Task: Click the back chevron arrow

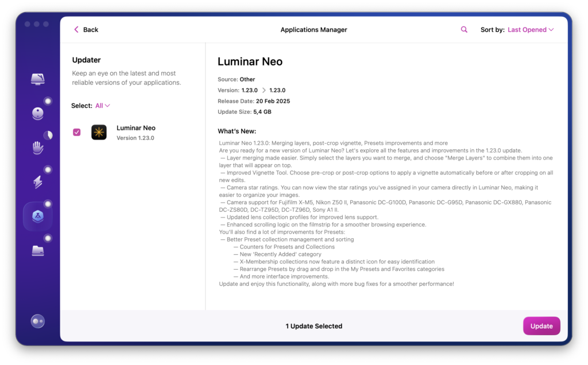Action: pos(76,30)
